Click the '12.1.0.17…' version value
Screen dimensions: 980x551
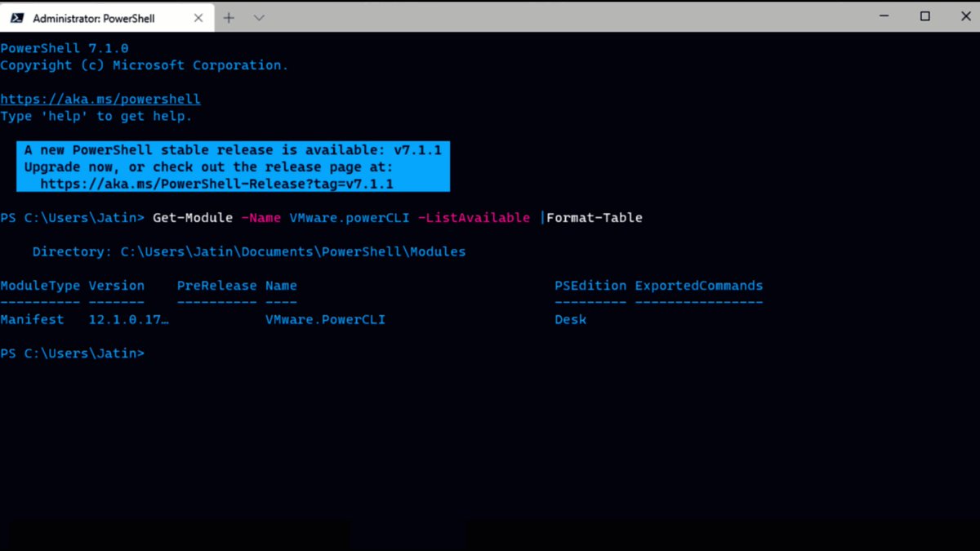(x=129, y=320)
